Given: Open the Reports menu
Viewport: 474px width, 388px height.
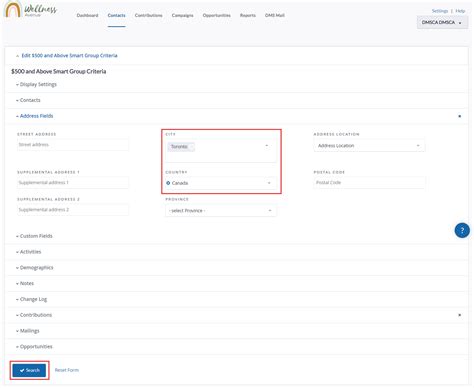Looking at the screenshot, I should point(248,15).
